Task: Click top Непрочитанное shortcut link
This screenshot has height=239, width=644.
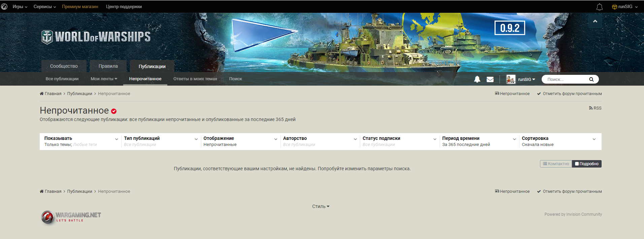Action: [512, 94]
